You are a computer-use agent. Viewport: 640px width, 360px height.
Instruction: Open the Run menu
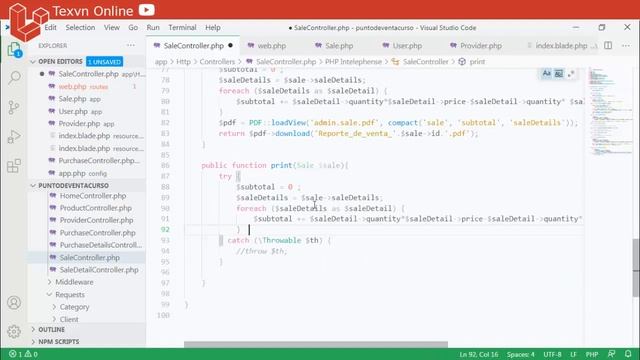153,27
